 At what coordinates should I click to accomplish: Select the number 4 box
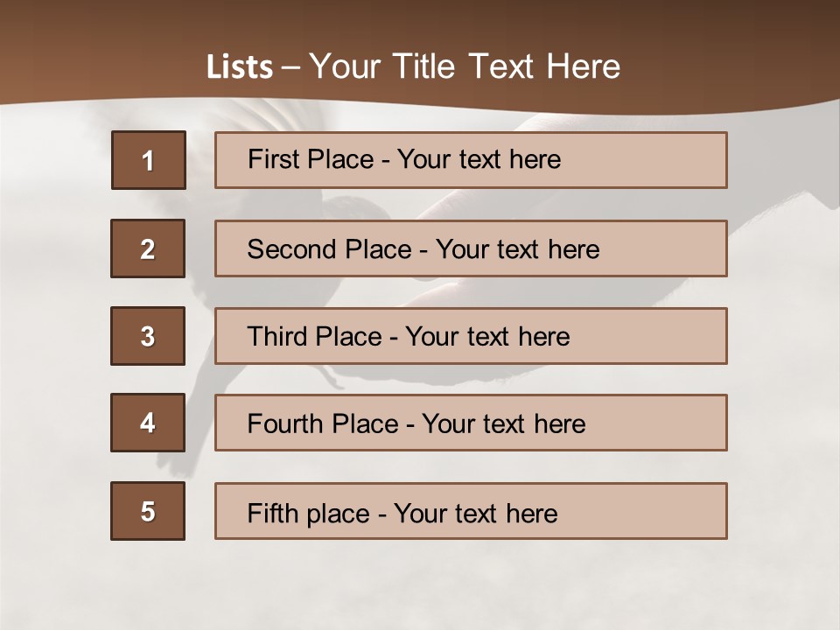(148, 423)
